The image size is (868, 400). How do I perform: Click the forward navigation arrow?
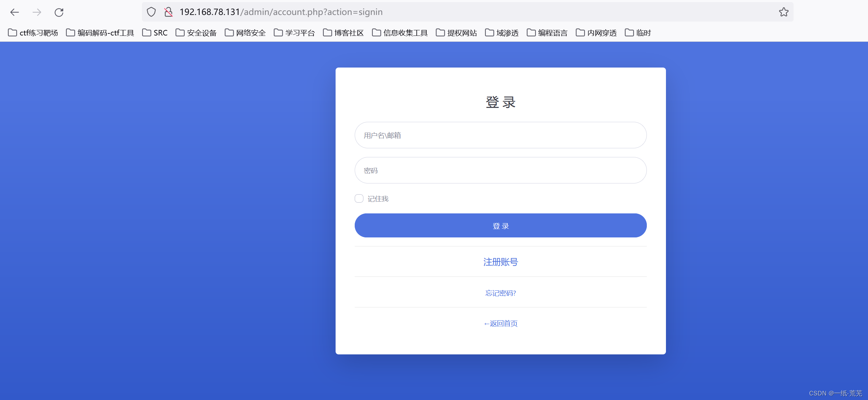click(x=37, y=13)
